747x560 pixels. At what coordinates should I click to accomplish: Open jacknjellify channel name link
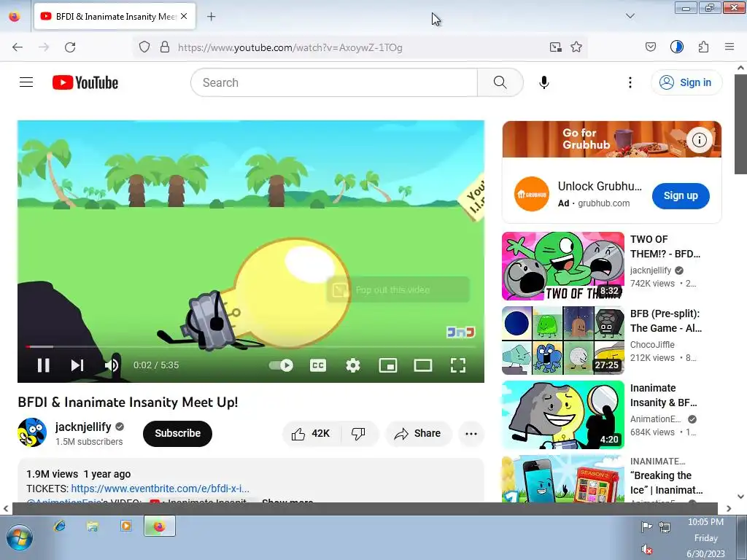(83, 427)
